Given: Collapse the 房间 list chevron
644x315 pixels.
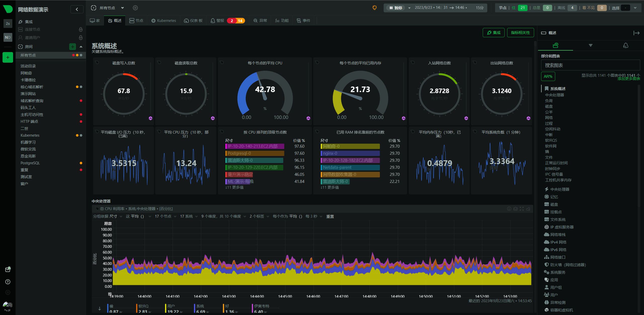Looking at the screenshot, I should coord(81,47).
